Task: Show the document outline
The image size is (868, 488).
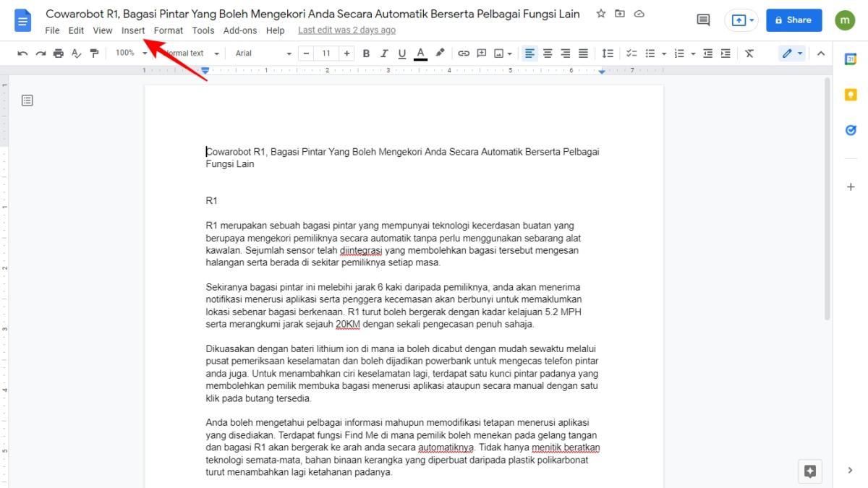Action: 27,100
